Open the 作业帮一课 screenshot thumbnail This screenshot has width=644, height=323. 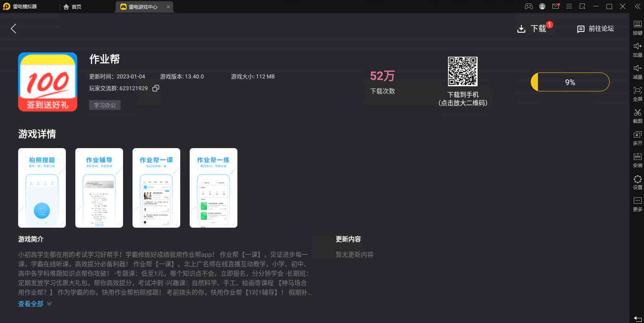(x=156, y=188)
